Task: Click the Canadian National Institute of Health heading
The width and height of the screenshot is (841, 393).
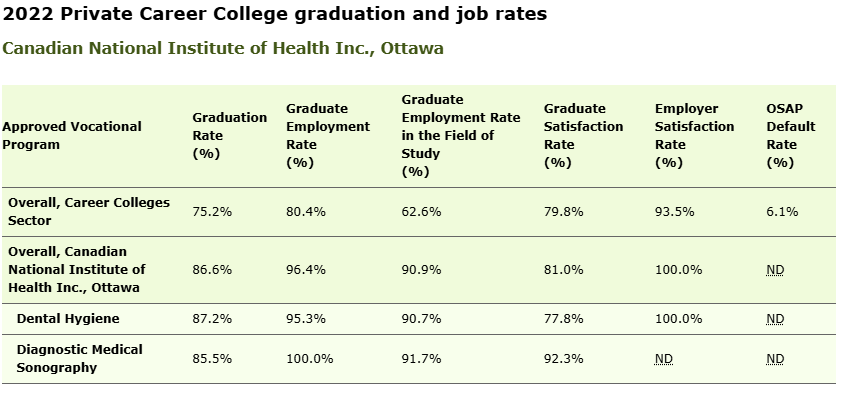Action: (x=223, y=48)
